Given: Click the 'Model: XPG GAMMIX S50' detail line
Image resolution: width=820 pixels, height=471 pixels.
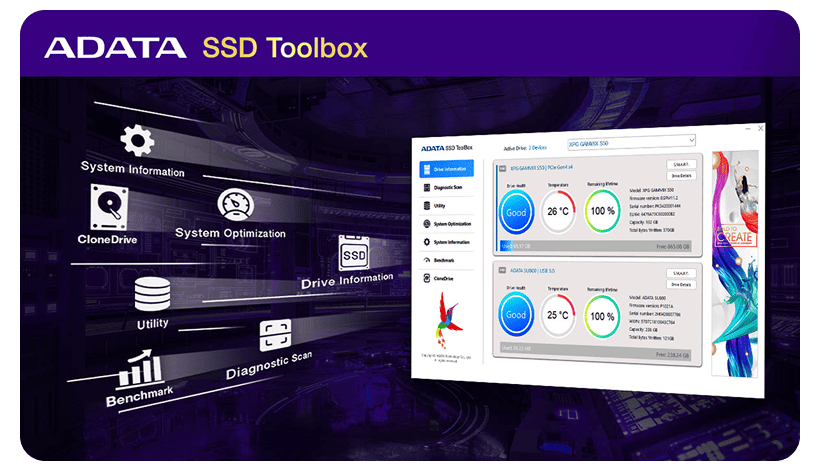Looking at the screenshot, I should point(652,190).
